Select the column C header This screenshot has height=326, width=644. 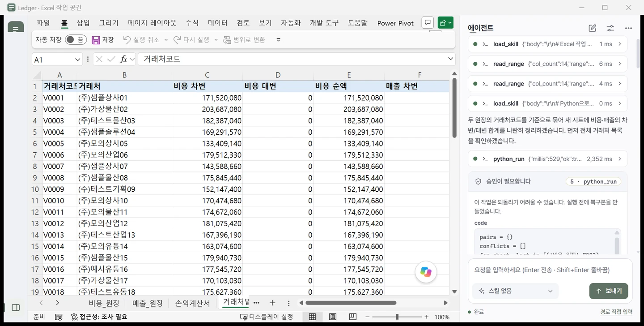[x=207, y=75]
